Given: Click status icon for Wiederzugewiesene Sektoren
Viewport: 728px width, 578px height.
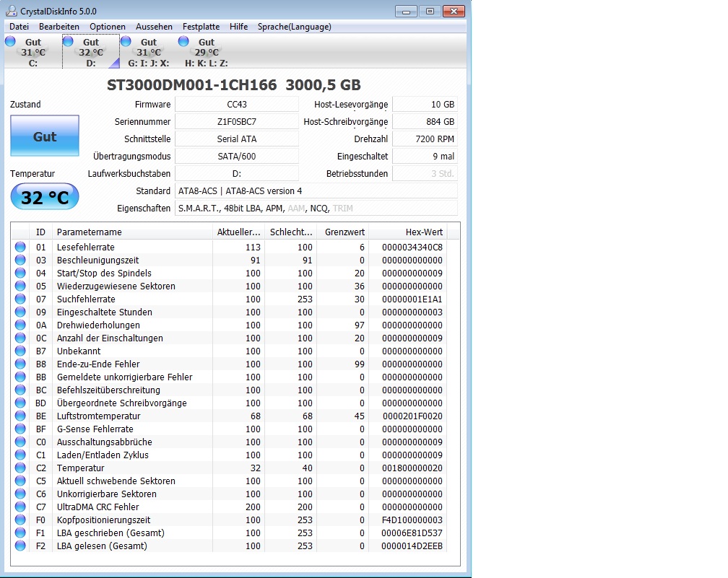Looking at the screenshot, I should [x=20, y=286].
